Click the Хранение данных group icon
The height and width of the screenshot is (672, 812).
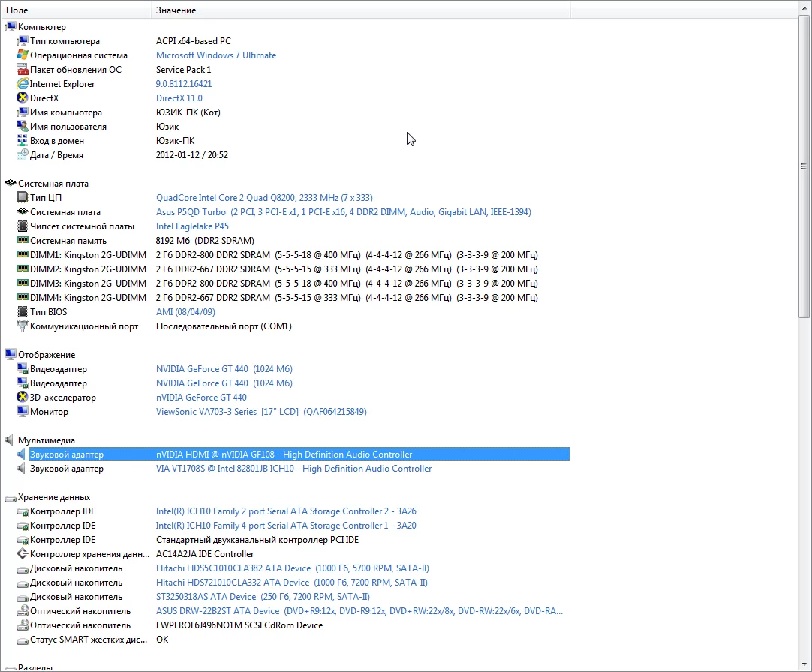(x=11, y=497)
